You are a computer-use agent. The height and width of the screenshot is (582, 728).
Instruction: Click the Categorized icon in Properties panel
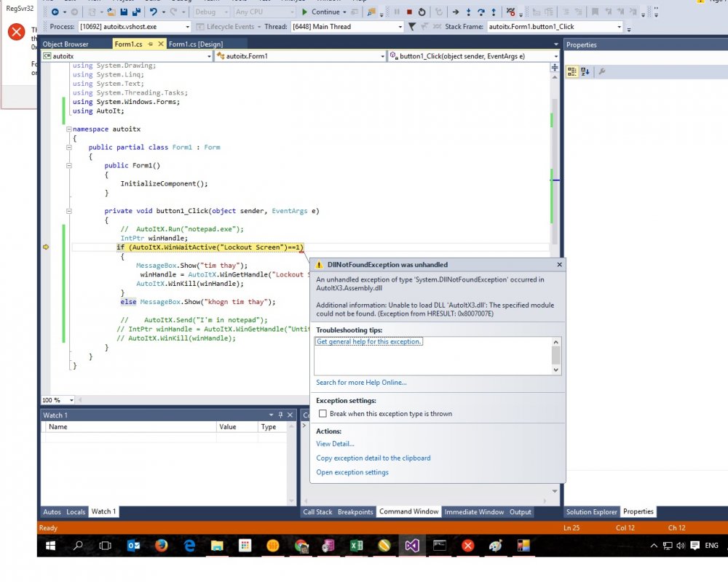572,71
